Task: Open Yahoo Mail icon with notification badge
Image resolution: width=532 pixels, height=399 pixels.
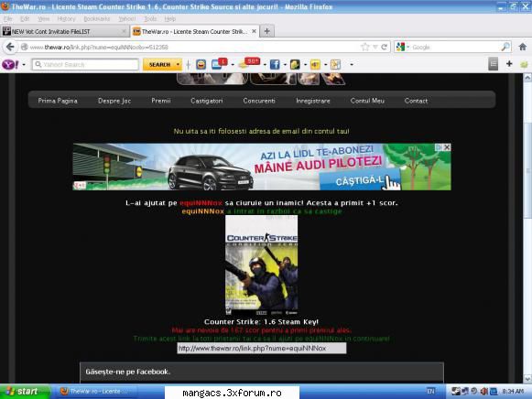Action: click(219, 64)
